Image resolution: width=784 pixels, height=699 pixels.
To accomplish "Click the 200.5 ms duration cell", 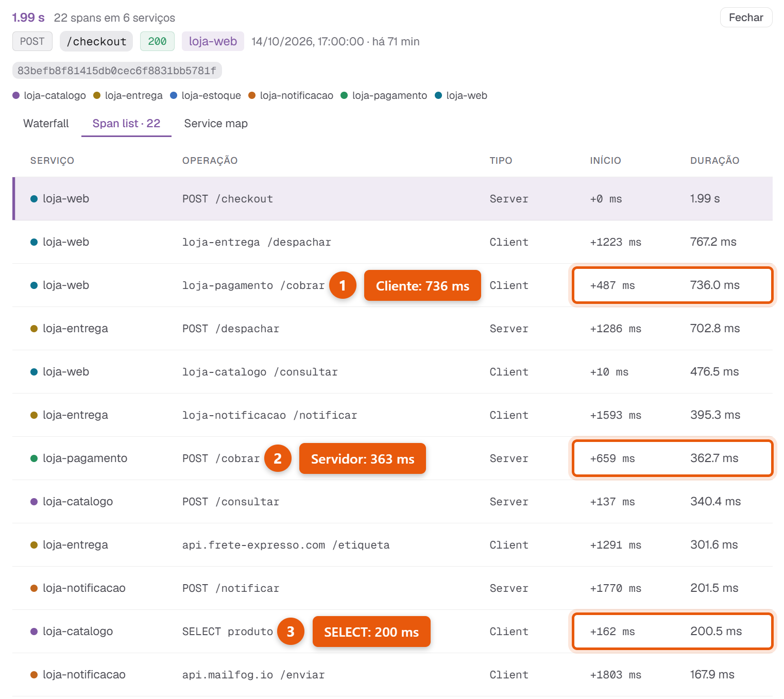I will pos(716,632).
